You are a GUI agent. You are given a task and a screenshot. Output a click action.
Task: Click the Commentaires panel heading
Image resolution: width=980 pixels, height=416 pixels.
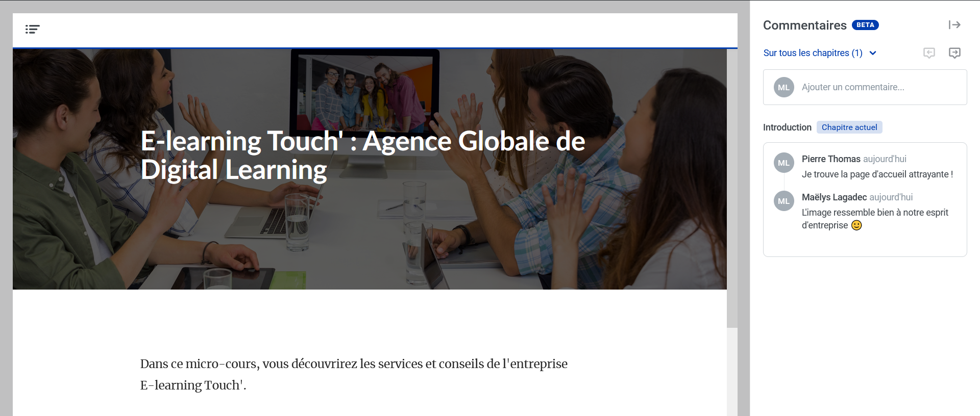(804, 25)
